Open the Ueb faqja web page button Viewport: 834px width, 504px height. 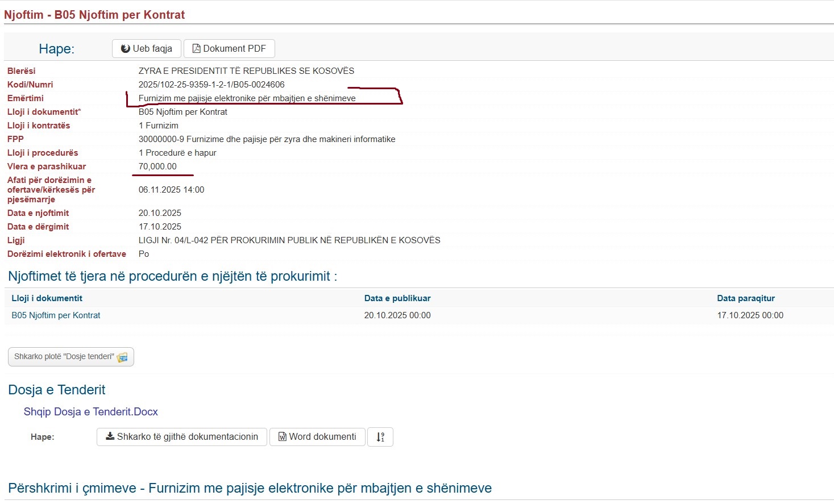[x=146, y=49]
